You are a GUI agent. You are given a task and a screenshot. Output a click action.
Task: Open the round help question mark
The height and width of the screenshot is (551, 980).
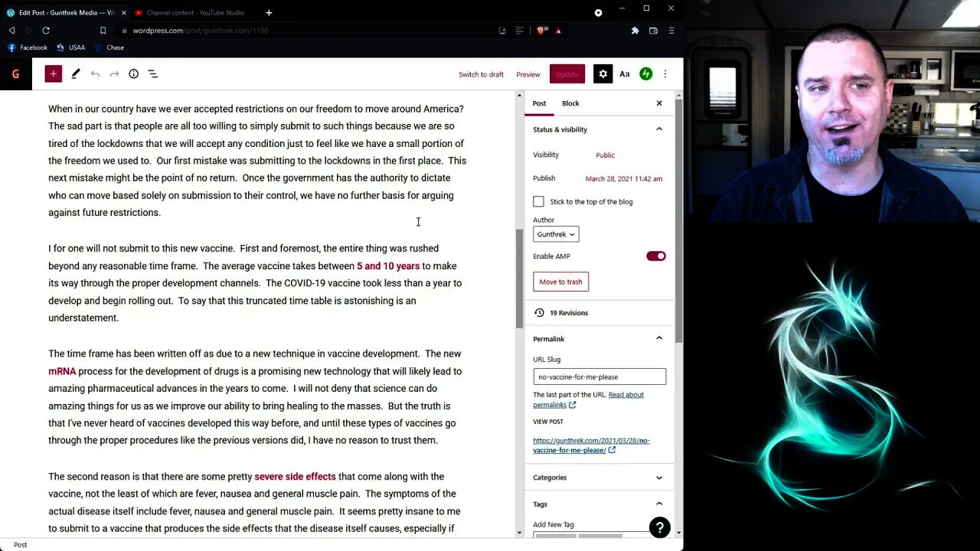[x=659, y=527]
